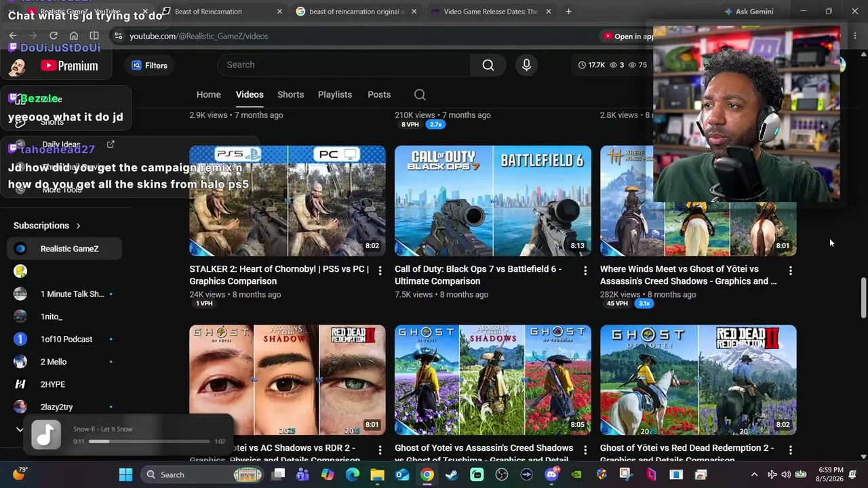
Task: Show hidden system tray icons
Action: [754, 474]
